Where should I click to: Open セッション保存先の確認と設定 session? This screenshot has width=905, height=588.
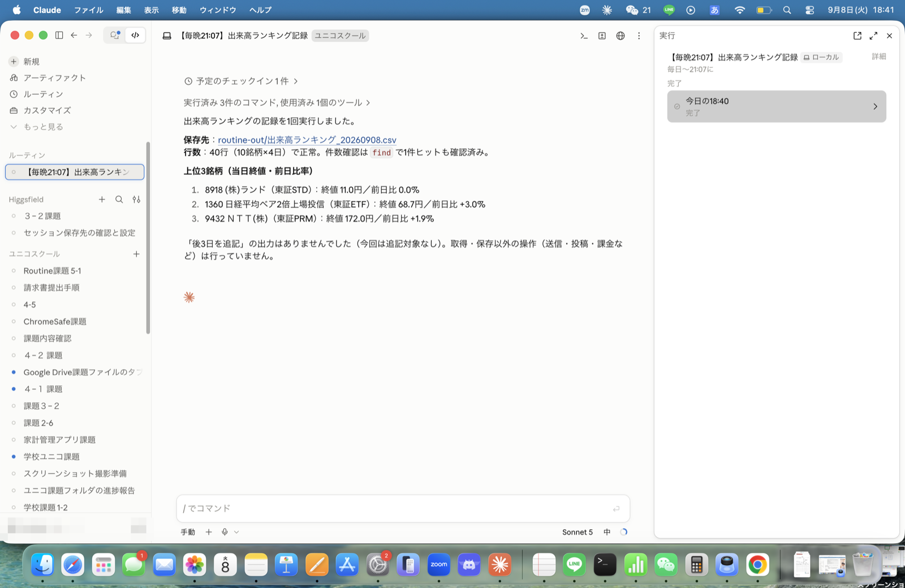click(79, 233)
